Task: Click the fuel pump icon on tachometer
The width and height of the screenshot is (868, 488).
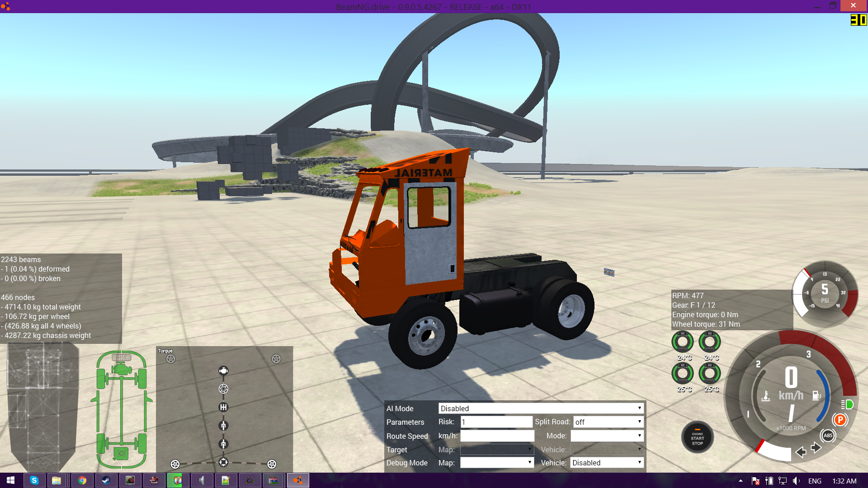Action: point(816,395)
